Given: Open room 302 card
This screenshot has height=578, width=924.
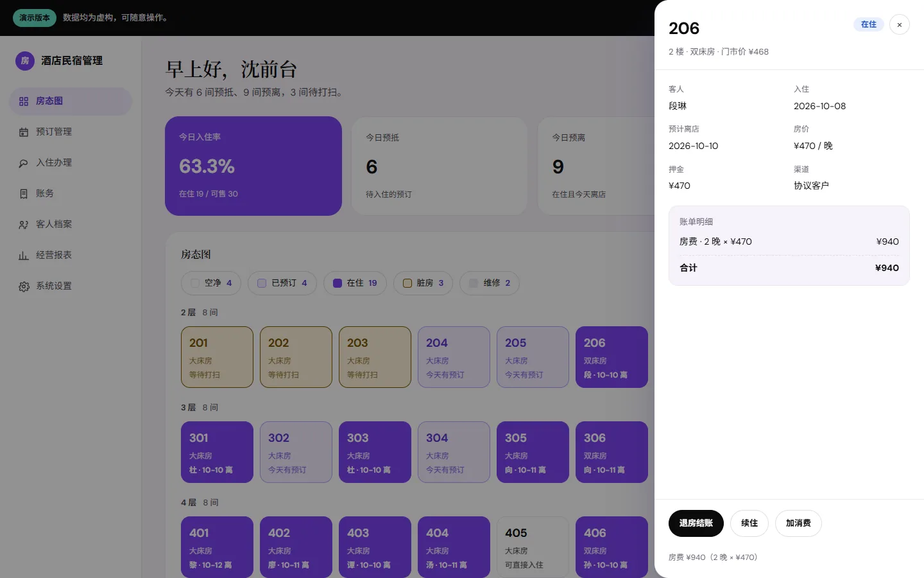Looking at the screenshot, I should (296, 452).
